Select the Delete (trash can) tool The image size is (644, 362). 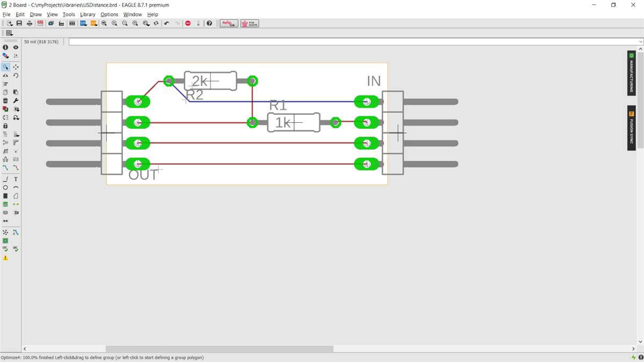click(x=5, y=100)
